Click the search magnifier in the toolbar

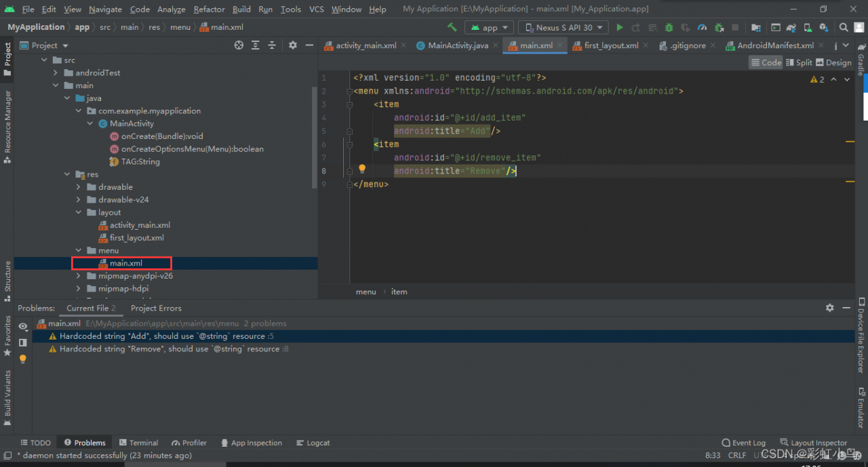(844, 28)
